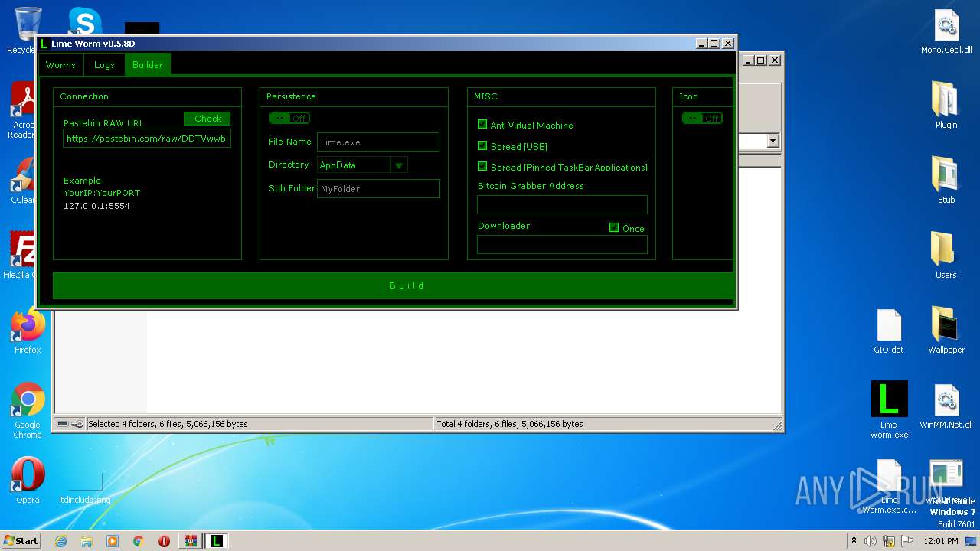The image size is (980, 551).
Task: Click the network tray icon
Action: click(x=889, y=541)
